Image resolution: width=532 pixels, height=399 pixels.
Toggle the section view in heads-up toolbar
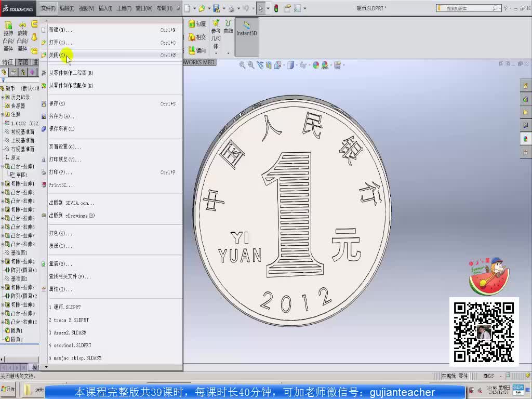coord(269,65)
